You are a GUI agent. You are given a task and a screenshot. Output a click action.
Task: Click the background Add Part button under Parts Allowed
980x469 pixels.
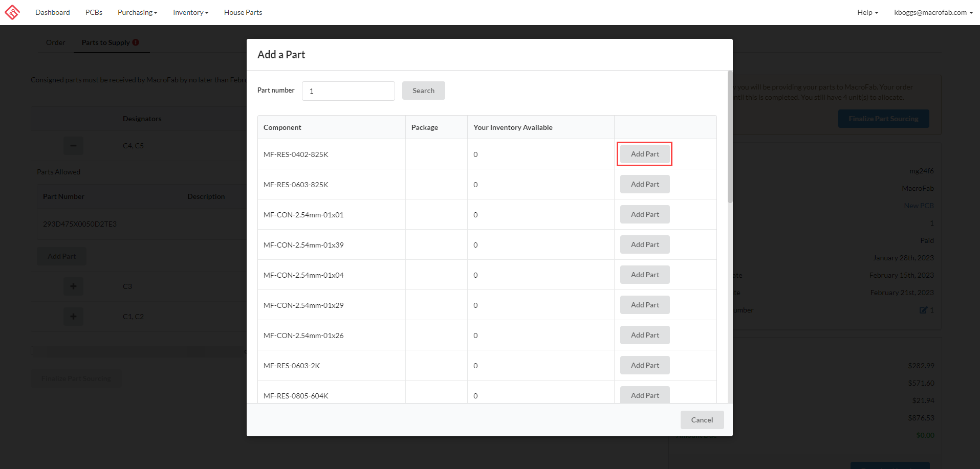61,256
